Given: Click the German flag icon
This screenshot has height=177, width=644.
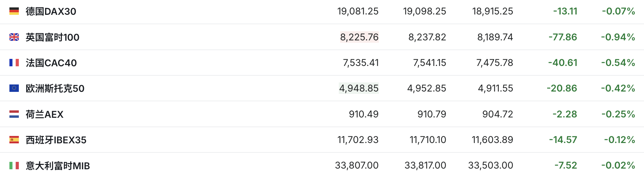Looking at the screenshot, I should (14, 11).
